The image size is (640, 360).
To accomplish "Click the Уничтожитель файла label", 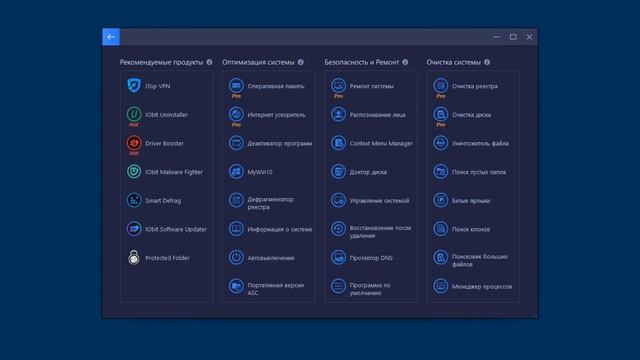I will tap(480, 143).
